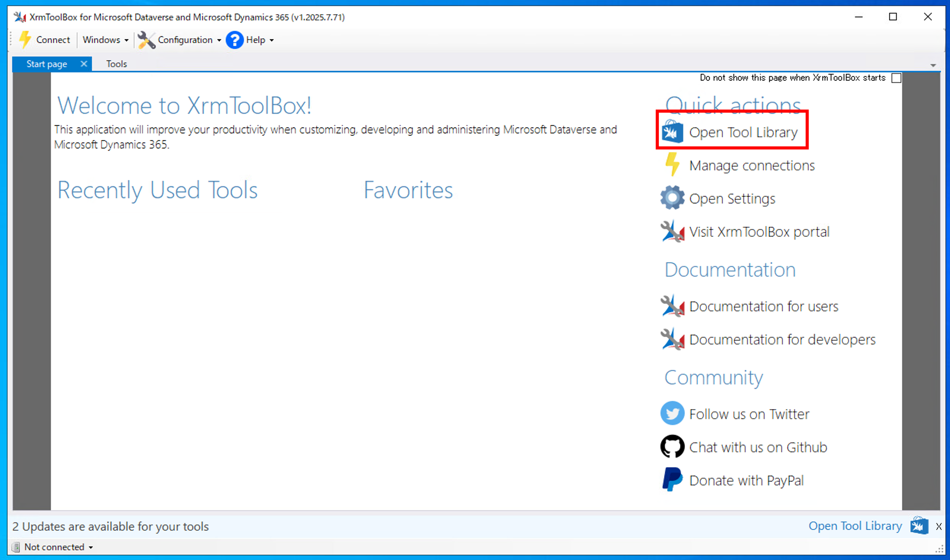Click '2 Updates are available for your tools' text

pos(110,527)
